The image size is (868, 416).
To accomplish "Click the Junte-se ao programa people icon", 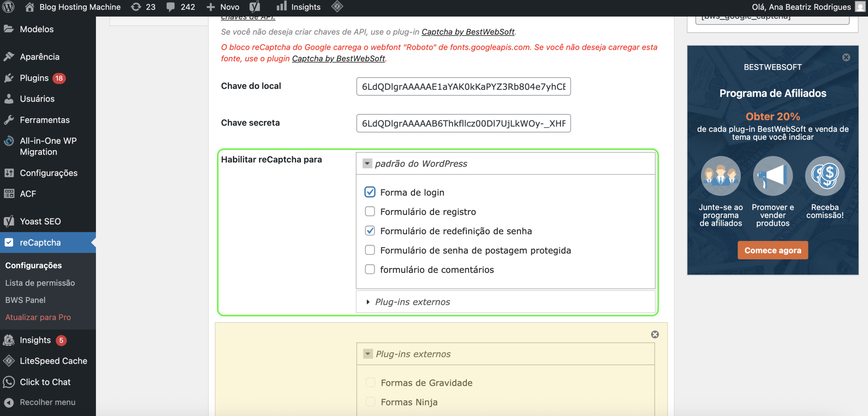I will [721, 176].
